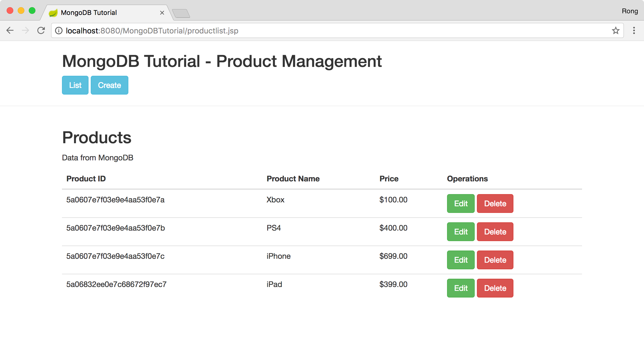The height and width of the screenshot is (360, 644).
Task: Click the Operations column header
Action: pyautogui.click(x=468, y=179)
